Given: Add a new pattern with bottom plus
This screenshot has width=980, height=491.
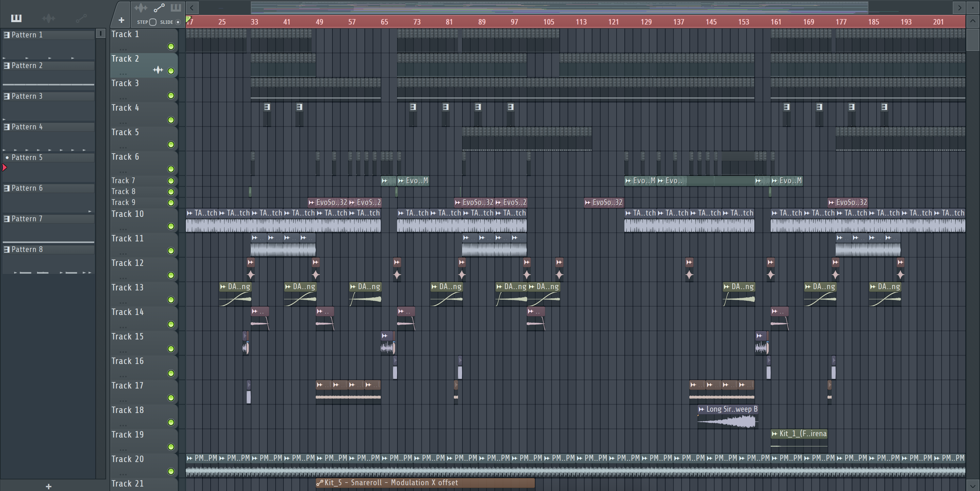Looking at the screenshot, I should [x=48, y=486].
